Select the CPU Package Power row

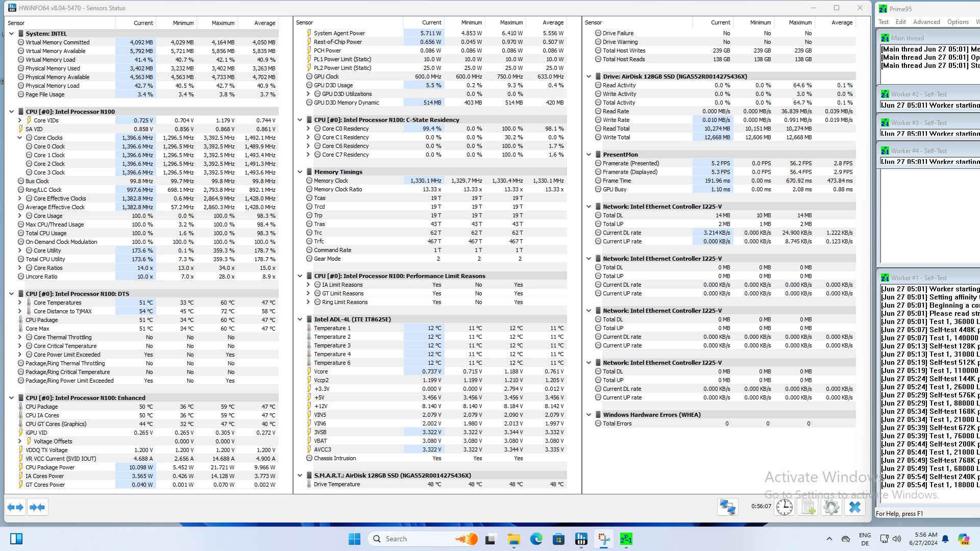click(x=50, y=467)
